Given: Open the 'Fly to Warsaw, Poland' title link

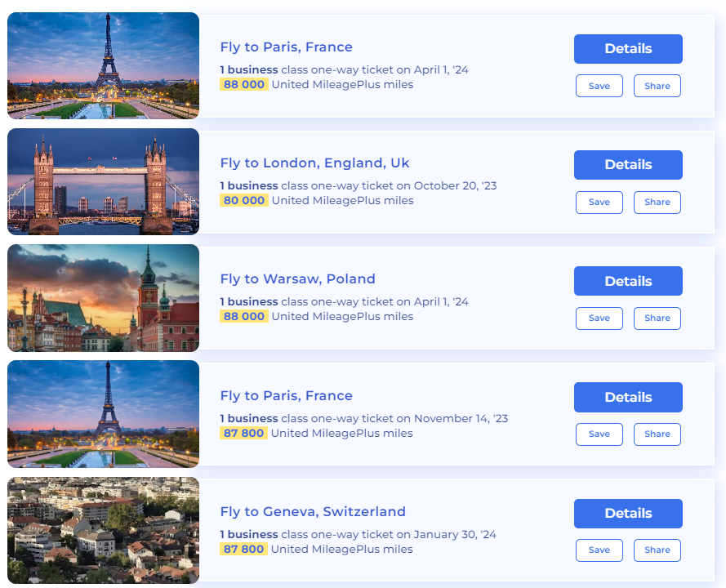Looking at the screenshot, I should coord(297,279).
